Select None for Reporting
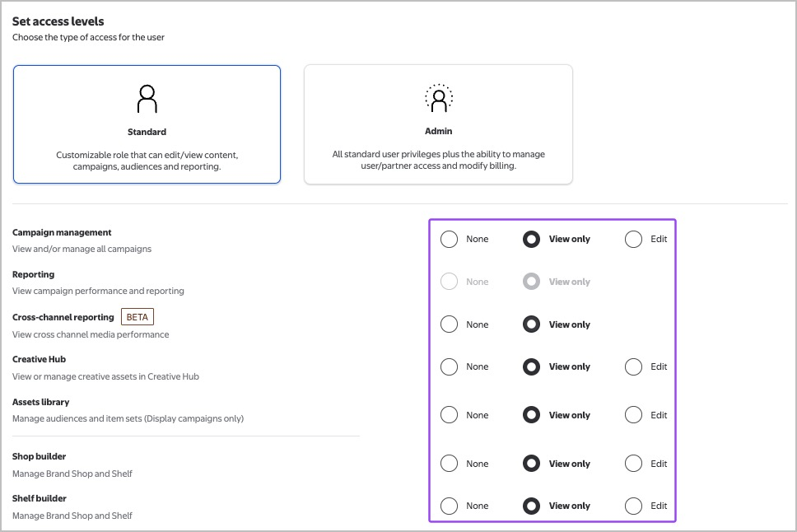 click(449, 282)
